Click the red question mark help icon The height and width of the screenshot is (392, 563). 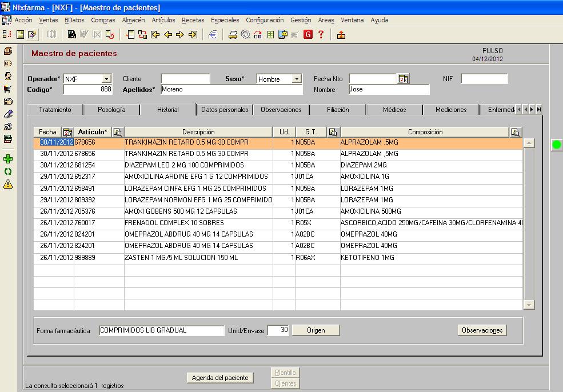click(x=321, y=34)
